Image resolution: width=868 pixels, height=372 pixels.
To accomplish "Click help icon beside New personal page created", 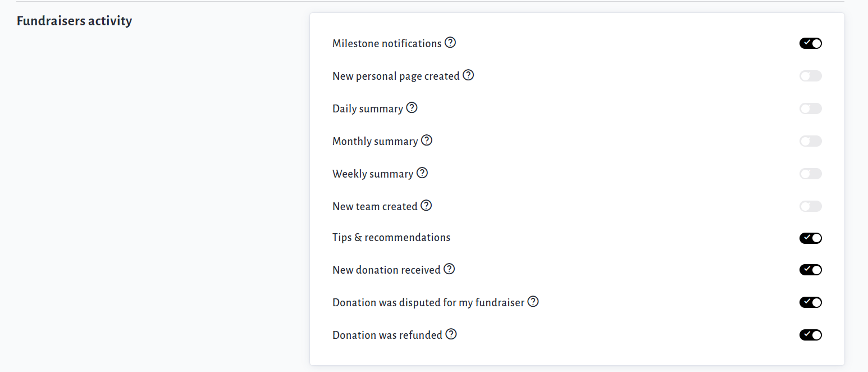I will click(x=468, y=75).
